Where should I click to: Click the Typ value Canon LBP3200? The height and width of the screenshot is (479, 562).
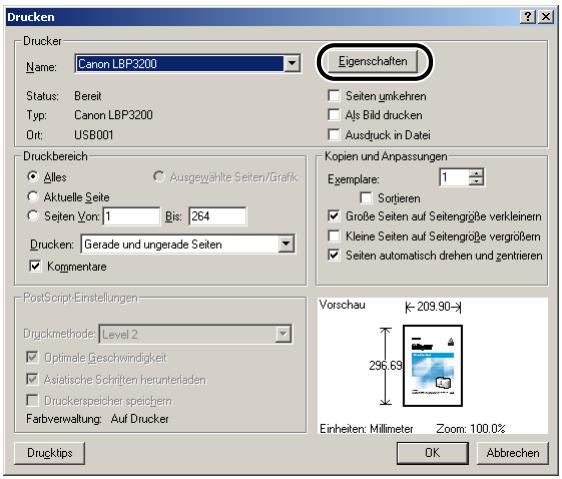pos(113,115)
